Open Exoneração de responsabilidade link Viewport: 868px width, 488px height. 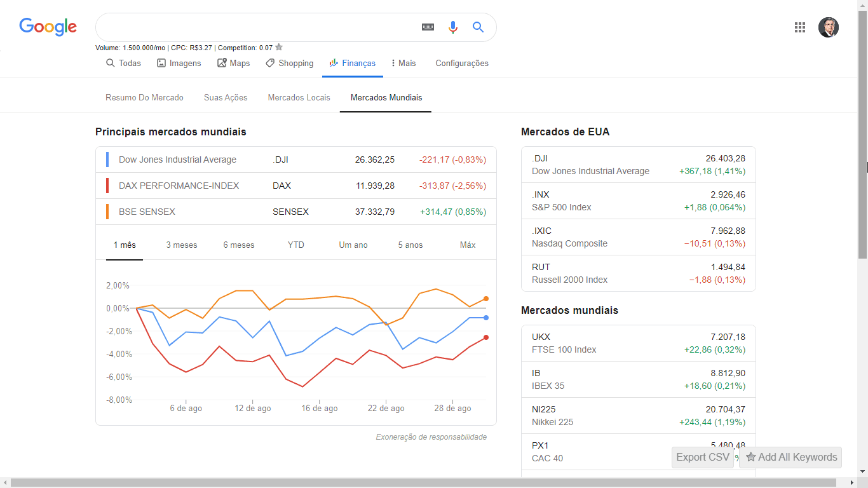click(431, 437)
